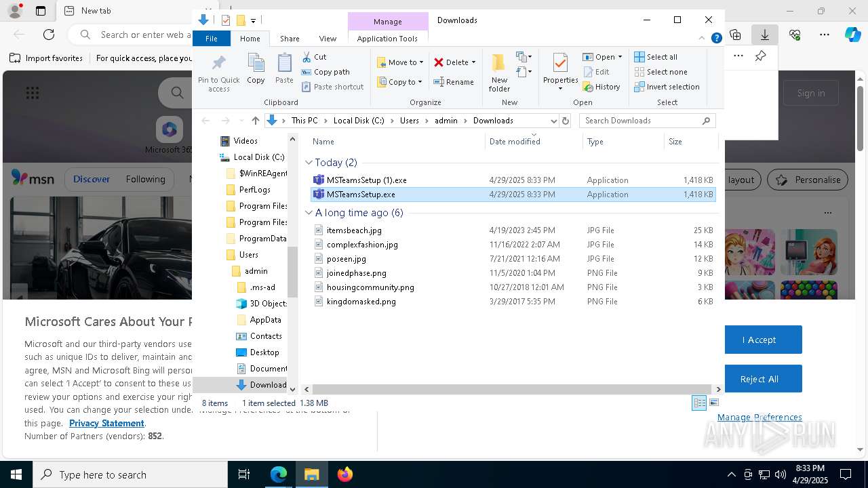The image size is (868, 488).
Task: Click Invert selection in ribbon
Action: (667, 87)
